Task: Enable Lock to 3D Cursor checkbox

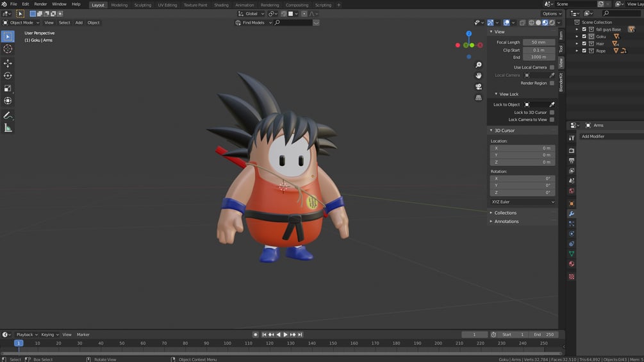Action: click(552, 113)
